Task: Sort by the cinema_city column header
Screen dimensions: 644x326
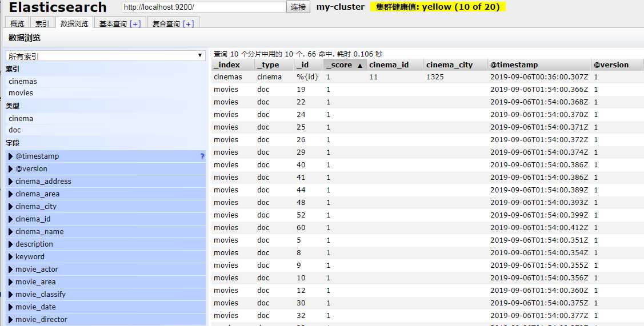Action: 455,65
